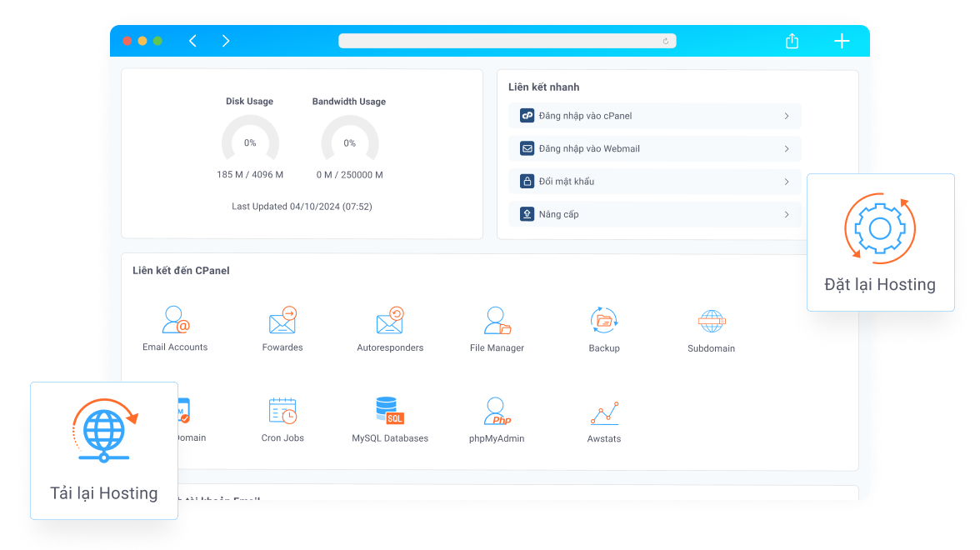Open a new browser tab with the plus
This screenshot has height=550, width=980.
pyautogui.click(x=841, y=40)
